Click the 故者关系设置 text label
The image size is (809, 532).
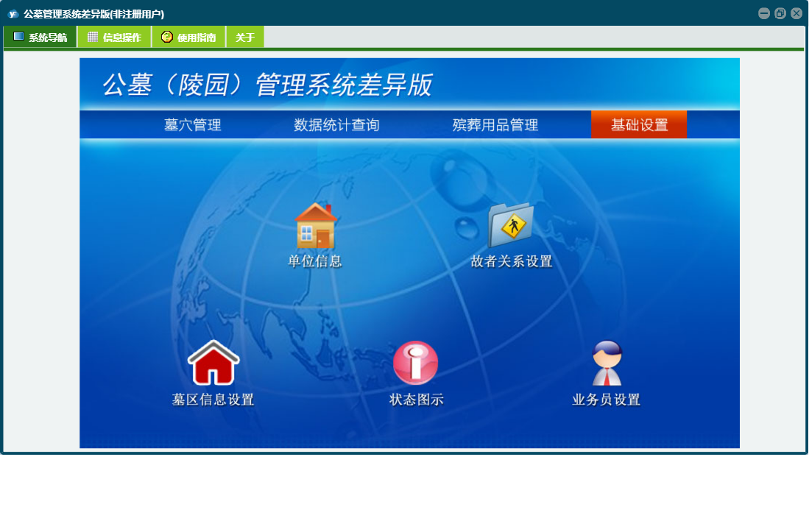tap(511, 262)
